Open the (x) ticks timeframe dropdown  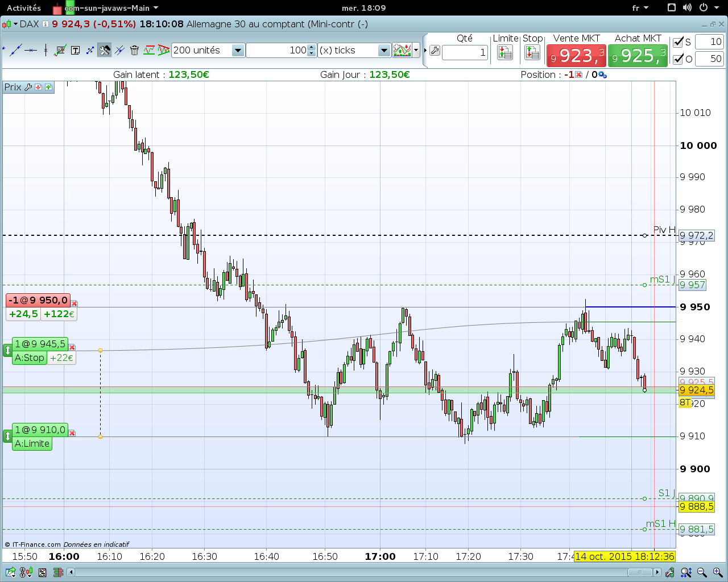(384, 51)
